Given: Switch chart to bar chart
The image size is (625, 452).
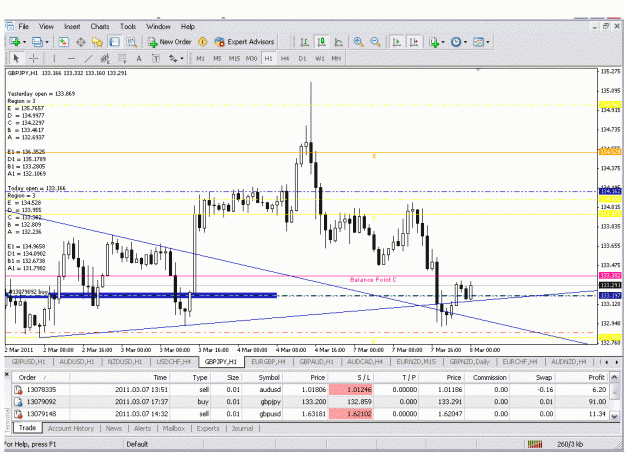Looking at the screenshot, I should pyautogui.click(x=305, y=42).
